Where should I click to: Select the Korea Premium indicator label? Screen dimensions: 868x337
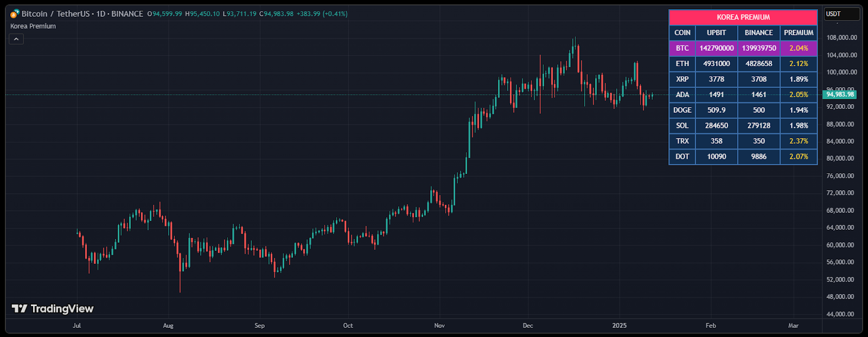pyautogui.click(x=33, y=26)
